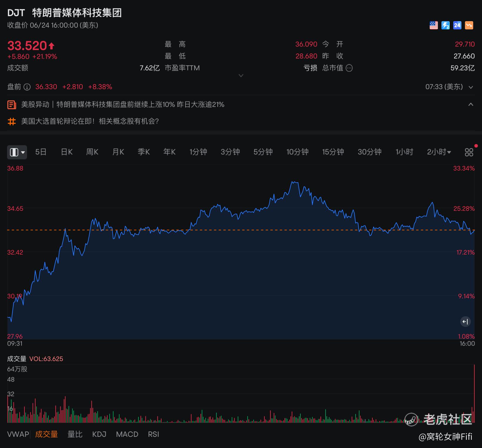Click the ellipsis icon beside 总市值
Screen dimensions: 482x448
pos(349,68)
